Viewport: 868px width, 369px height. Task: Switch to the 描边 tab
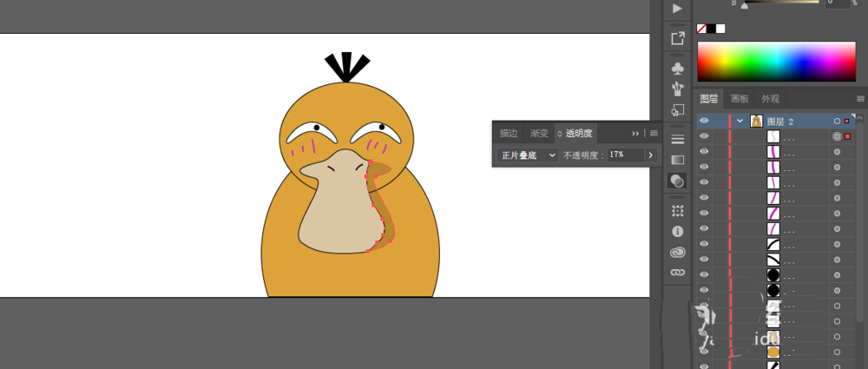(x=508, y=133)
